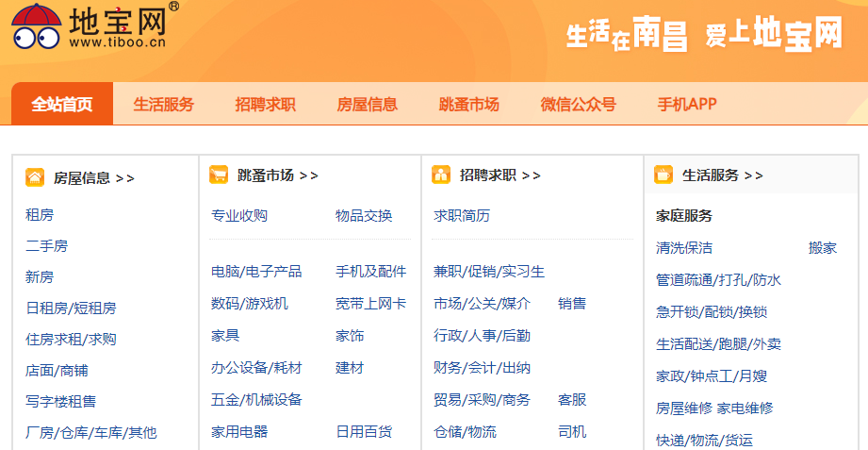Open the 专业收购 link

point(239,216)
